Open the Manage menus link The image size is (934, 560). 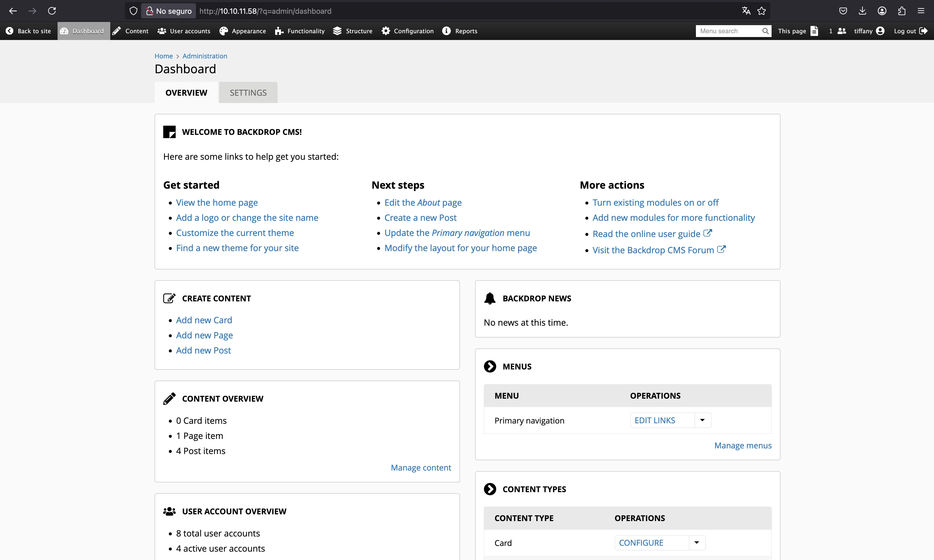click(743, 445)
